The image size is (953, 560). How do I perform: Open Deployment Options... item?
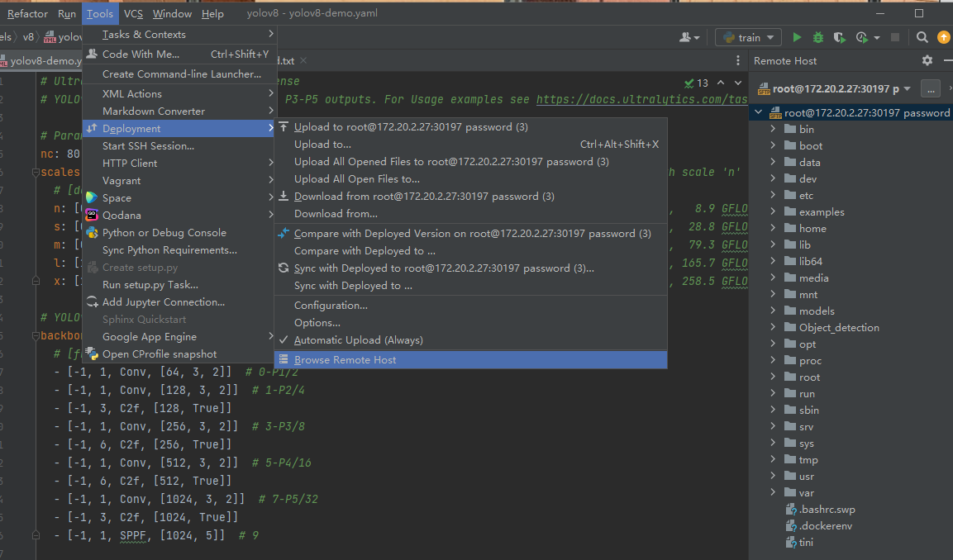[470, 322]
